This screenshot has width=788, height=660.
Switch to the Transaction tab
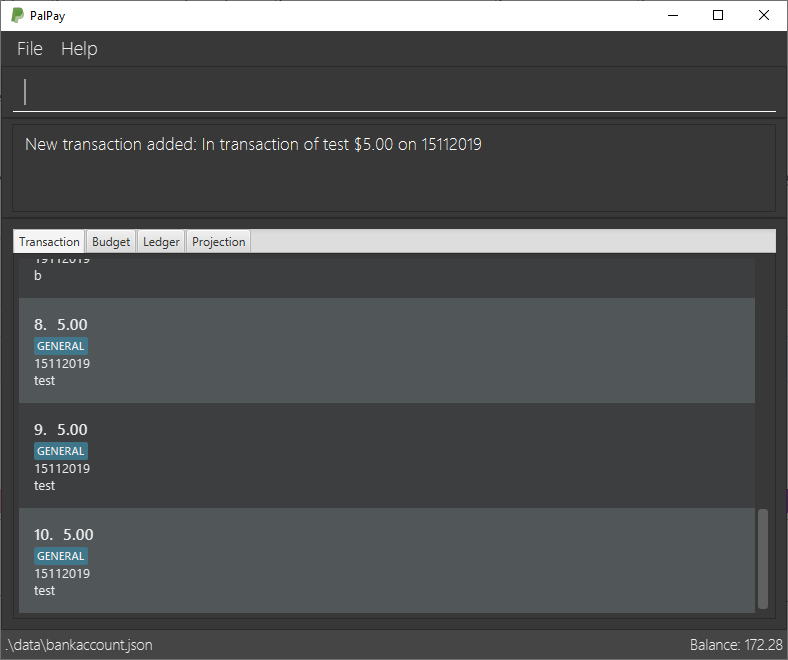(49, 242)
